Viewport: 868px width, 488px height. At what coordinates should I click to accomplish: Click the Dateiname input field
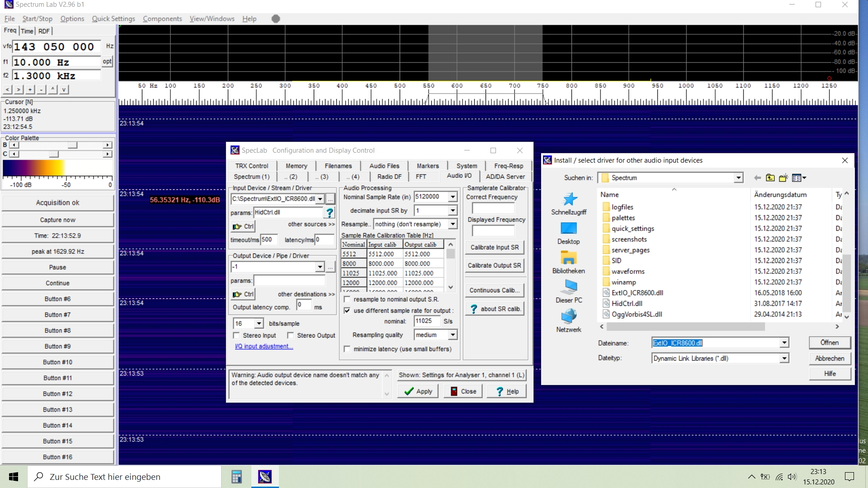click(x=716, y=343)
